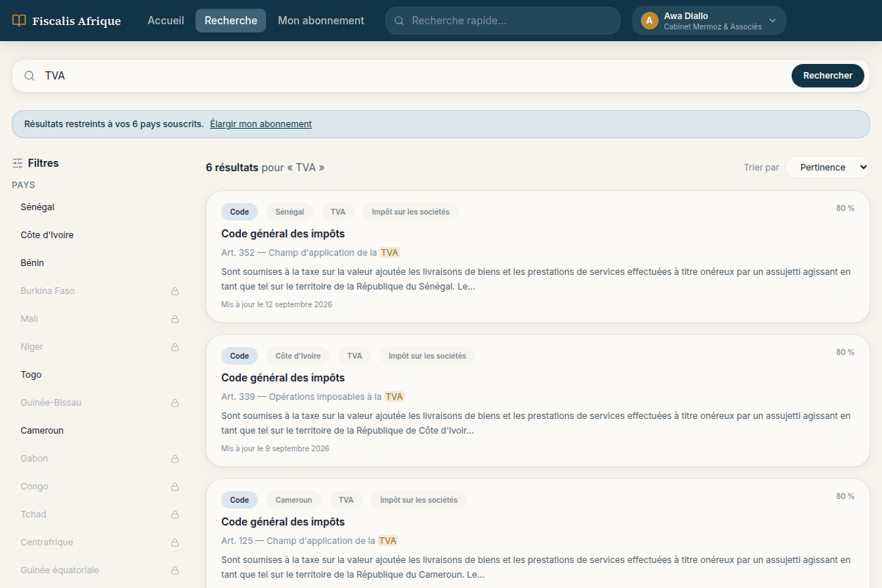Click Art. 352 — Champ d'application line
Screen dimensions: 882x588
310,253
